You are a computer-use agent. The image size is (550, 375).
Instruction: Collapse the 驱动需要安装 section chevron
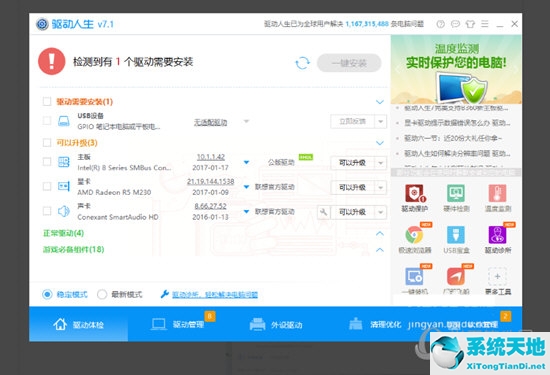(380, 102)
